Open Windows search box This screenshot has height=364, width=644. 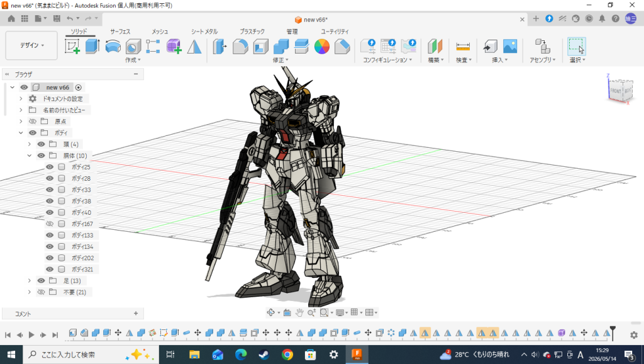coord(91,354)
